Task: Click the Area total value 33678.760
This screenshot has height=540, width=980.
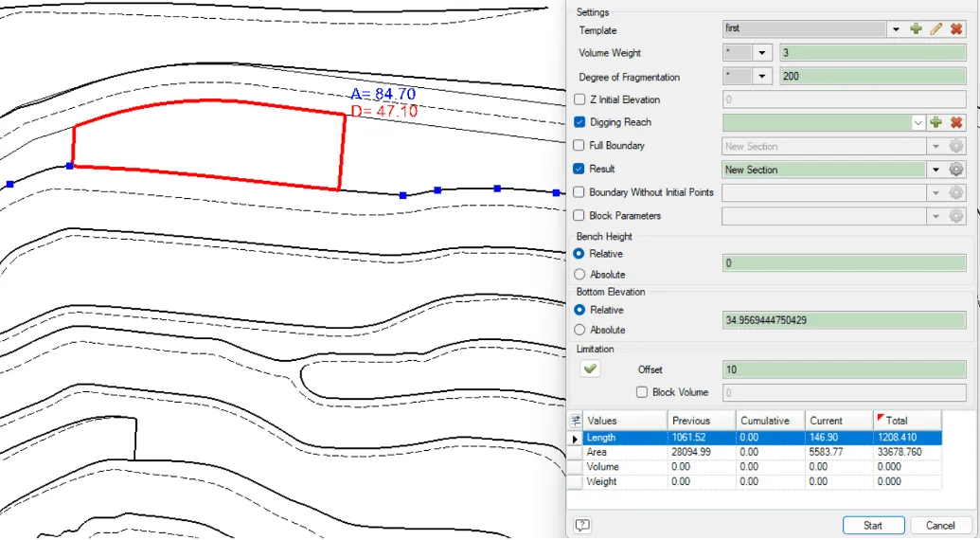Action: (x=900, y=452)
